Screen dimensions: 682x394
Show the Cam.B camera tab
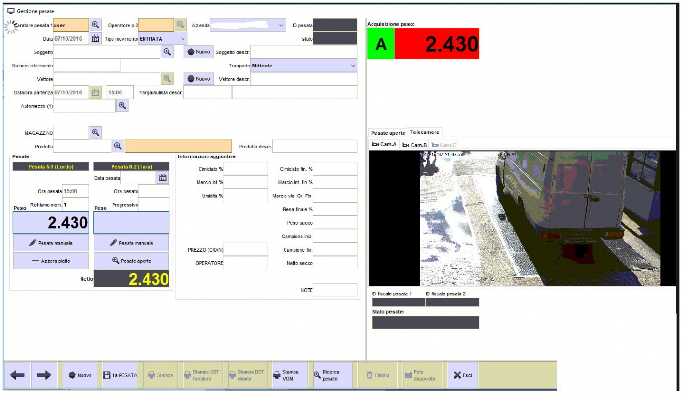tap(414, 145)
